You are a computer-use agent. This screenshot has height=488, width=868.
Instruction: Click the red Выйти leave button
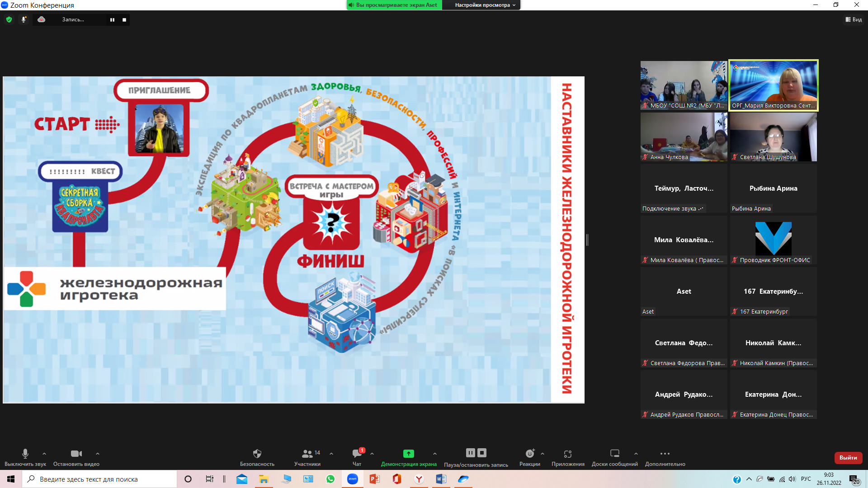pos(848,457)
